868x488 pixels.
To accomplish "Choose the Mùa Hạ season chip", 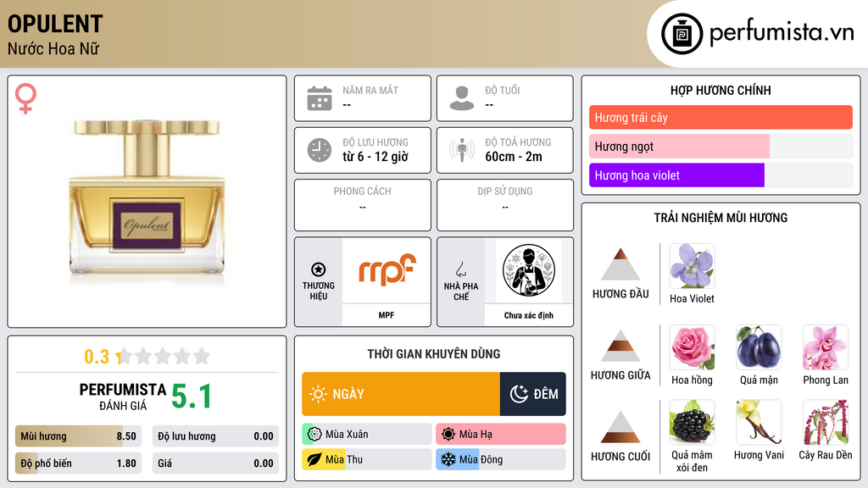I will [501, 435].
